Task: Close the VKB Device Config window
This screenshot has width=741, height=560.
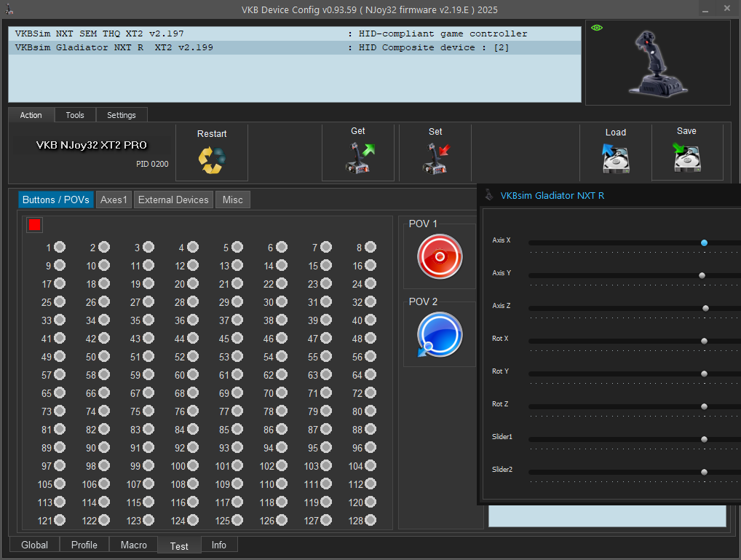Action: pos(727,9)
